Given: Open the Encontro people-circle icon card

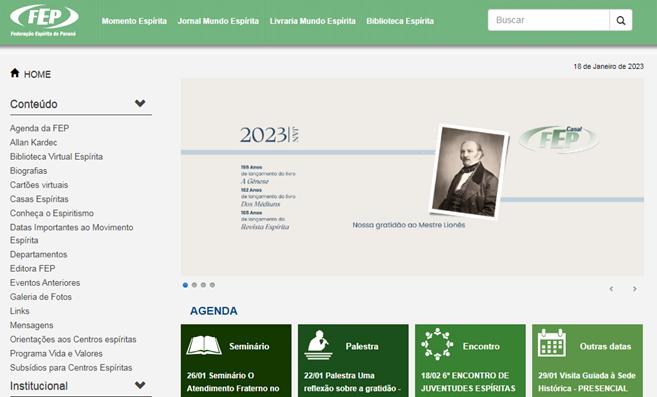Looking at the screenshot, I should 437,345.
